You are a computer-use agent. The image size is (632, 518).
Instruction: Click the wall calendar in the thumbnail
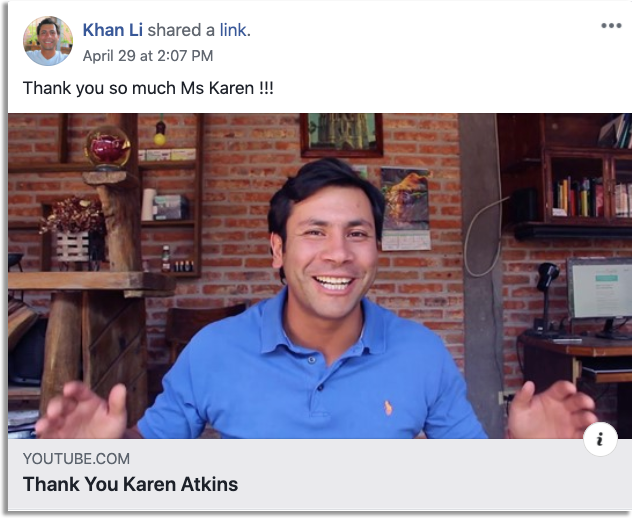click(405, 209)
